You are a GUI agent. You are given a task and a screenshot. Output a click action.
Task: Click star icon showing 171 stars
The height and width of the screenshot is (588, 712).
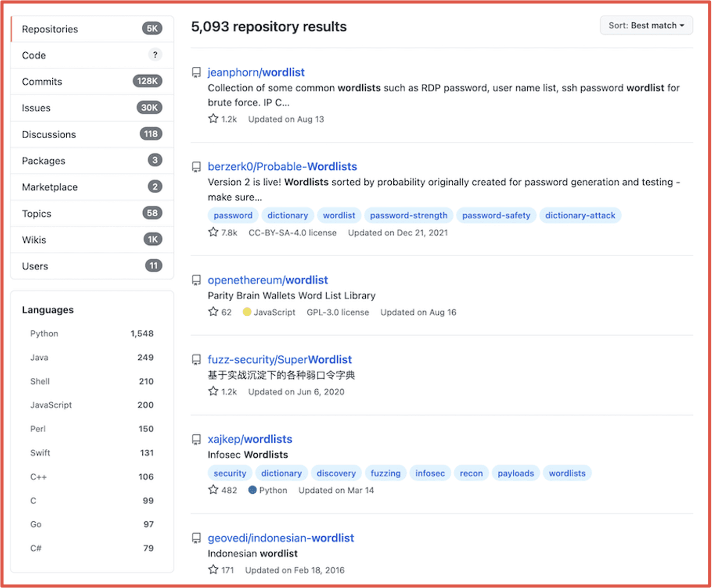213,569
